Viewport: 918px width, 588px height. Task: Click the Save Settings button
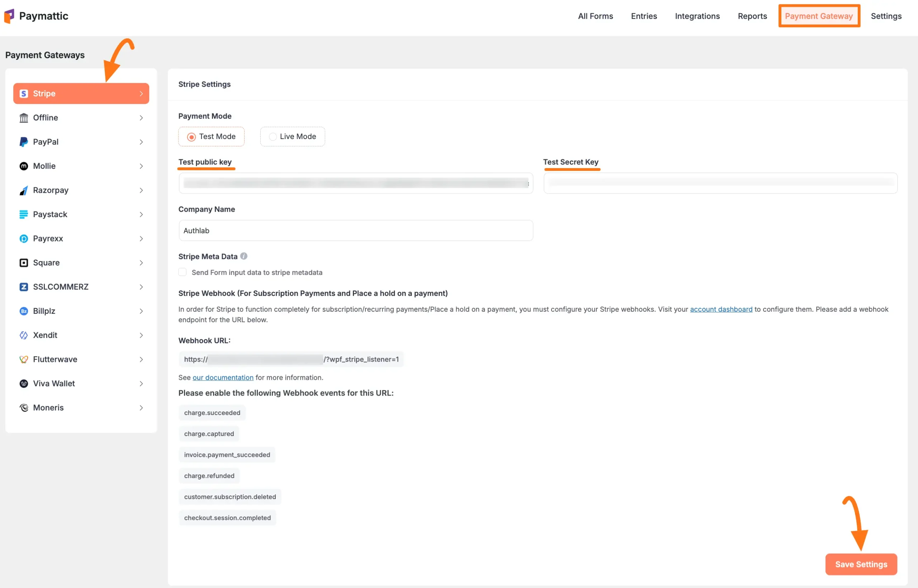pos(861,564)
